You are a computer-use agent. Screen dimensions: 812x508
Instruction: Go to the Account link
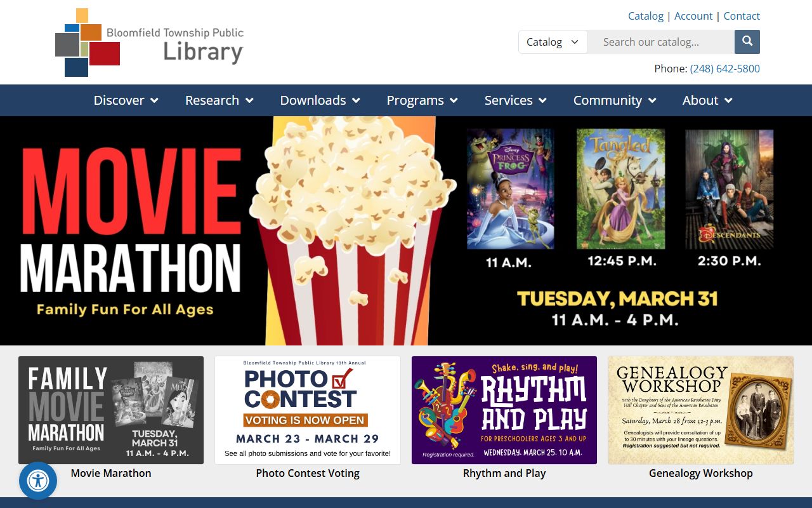tap(693, 16)
